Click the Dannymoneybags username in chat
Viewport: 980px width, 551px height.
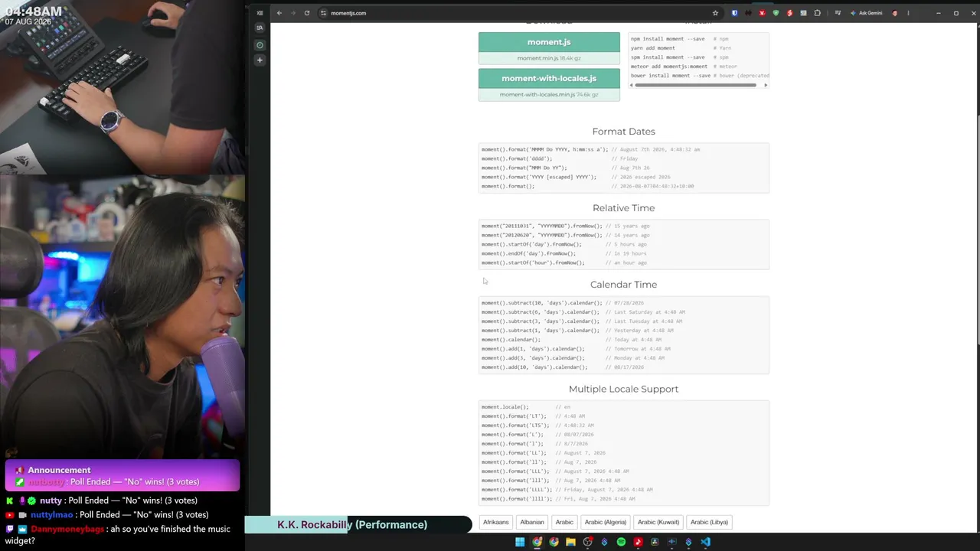click(x=67, y=529)
